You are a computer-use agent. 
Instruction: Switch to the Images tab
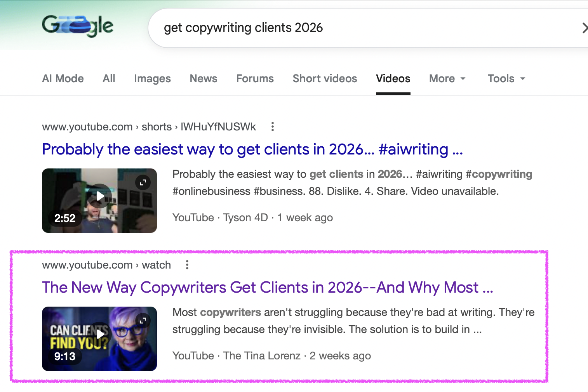point(152,78)
